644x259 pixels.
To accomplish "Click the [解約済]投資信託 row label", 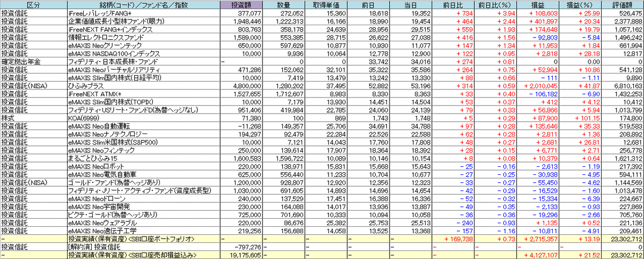I will 144,247.
